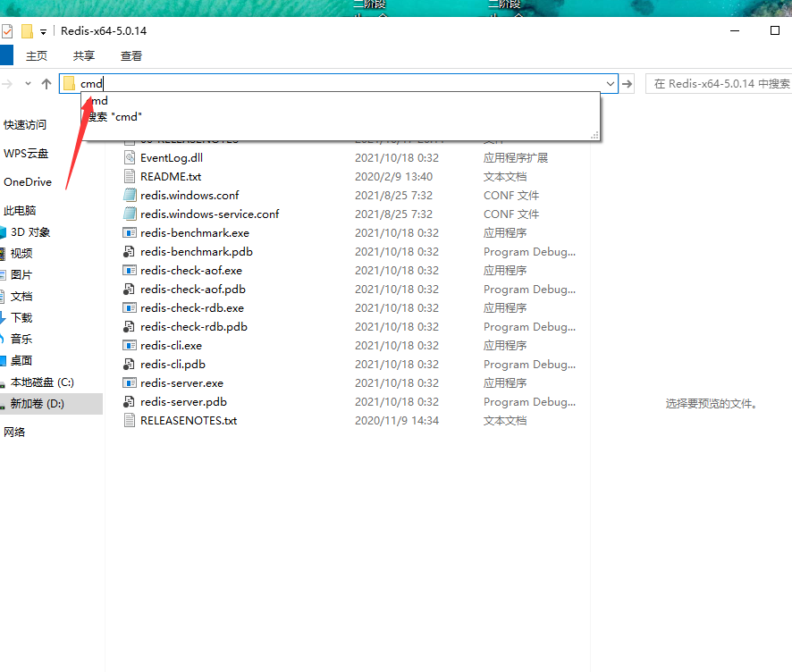Screen dimensions: 792x672
Task: Click the redis-cli.exe application icon
Action: click(x=130, y=345)
